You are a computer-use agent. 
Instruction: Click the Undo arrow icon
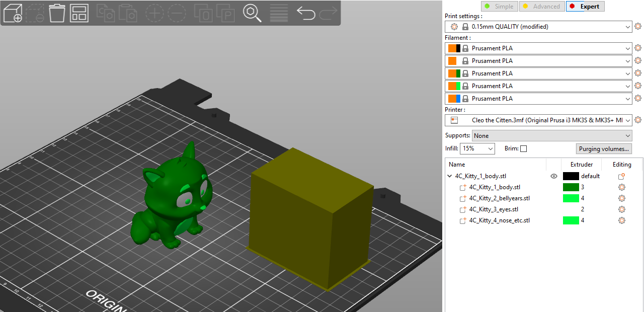tap(306, 13)
